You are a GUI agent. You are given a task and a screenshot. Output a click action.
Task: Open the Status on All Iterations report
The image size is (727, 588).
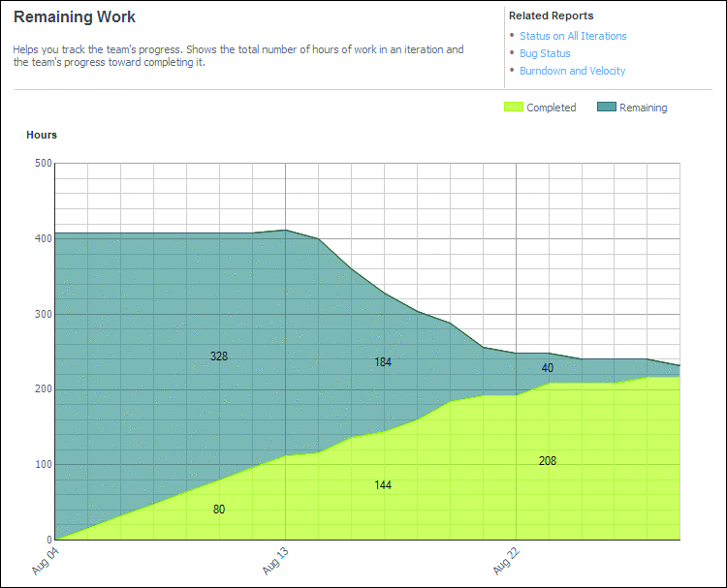tap(573, 36)
